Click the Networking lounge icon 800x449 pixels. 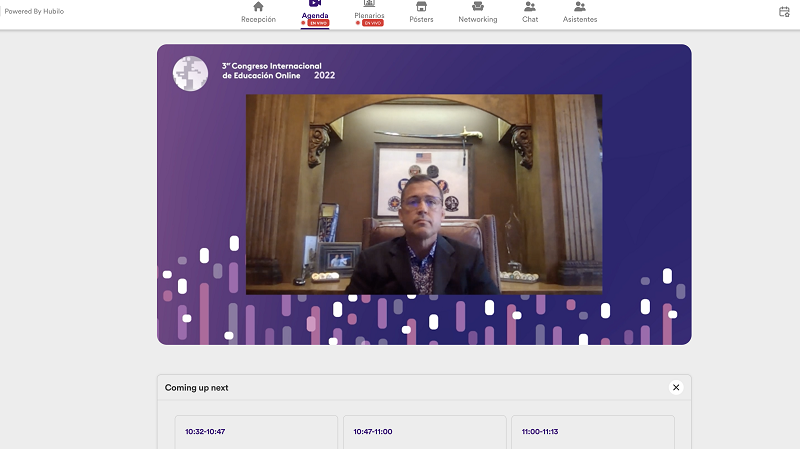478,7
